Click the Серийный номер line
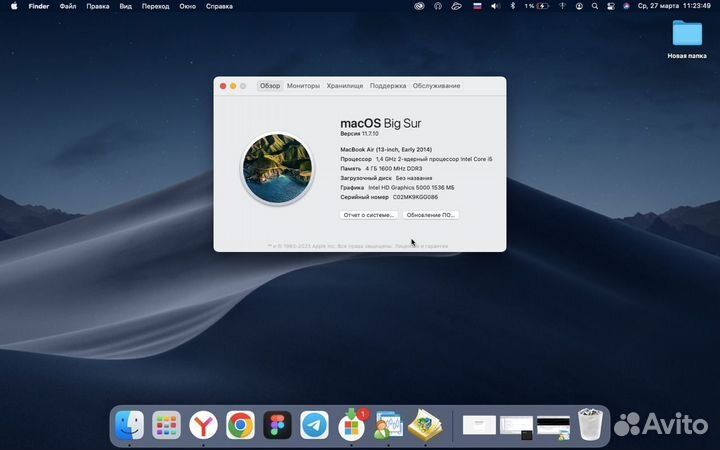Screen dimensions: 720x450 [389, 197]
